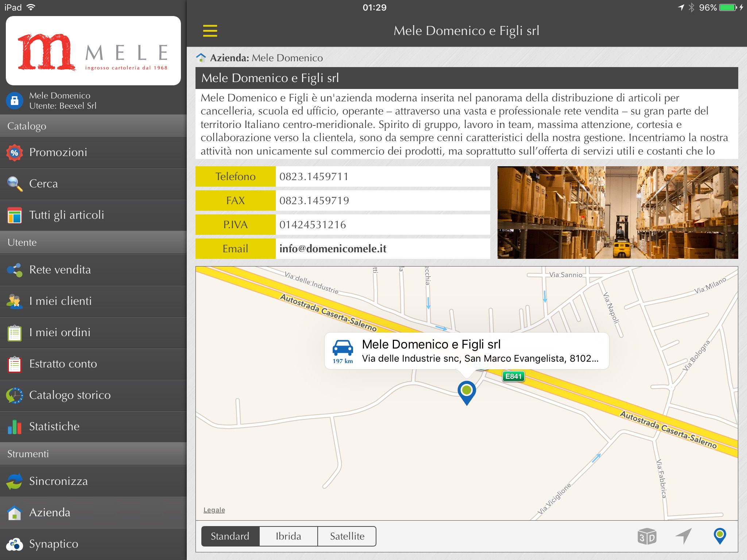Click the pin icon in map toolbar

click(x=720, y=536)
